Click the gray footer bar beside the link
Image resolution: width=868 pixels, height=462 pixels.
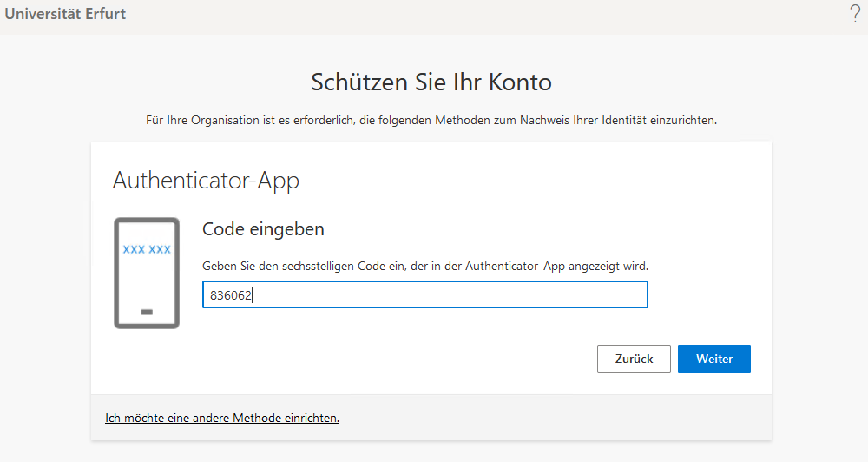coord(556,418)
